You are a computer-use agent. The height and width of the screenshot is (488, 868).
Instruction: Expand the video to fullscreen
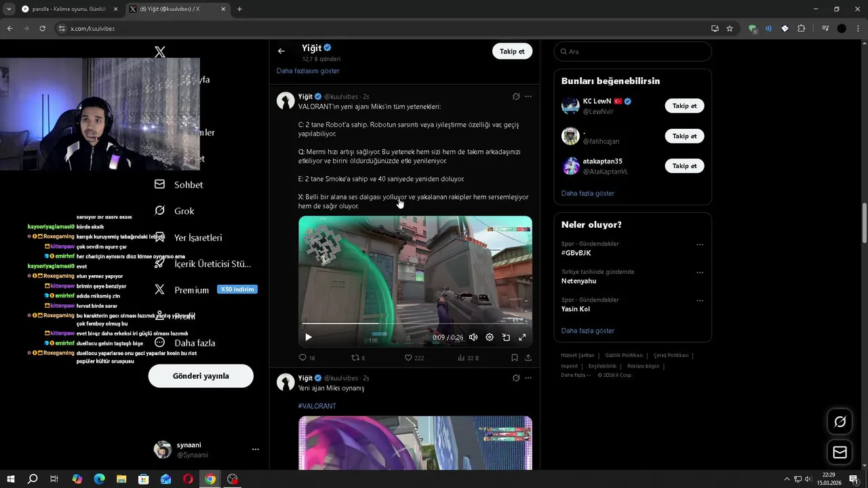(522, 337)
